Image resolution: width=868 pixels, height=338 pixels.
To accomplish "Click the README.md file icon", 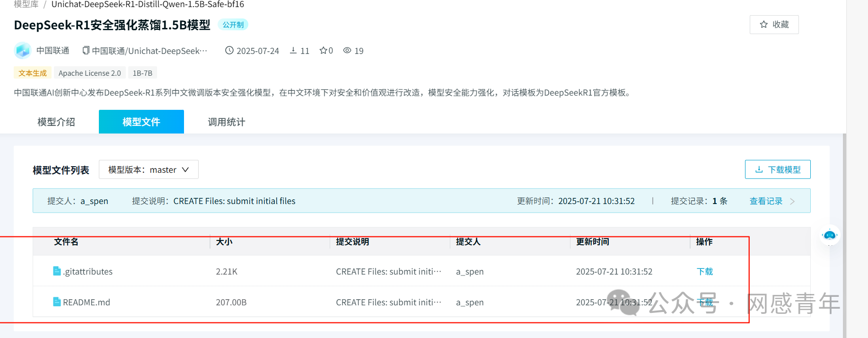I will pos(57,302).
